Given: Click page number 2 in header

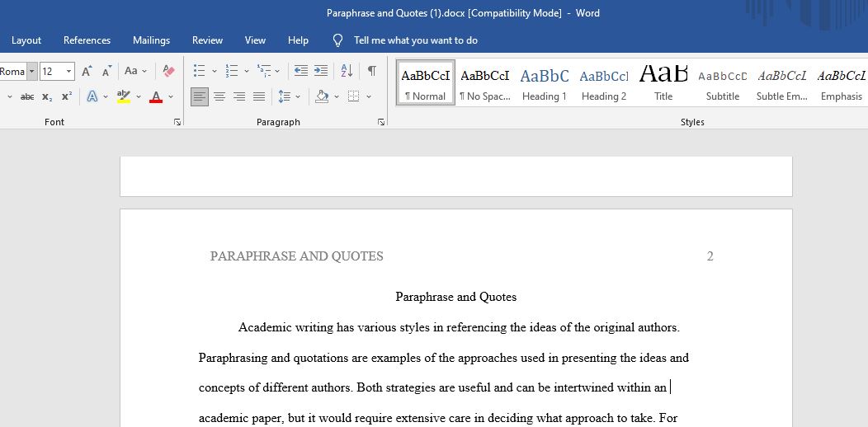Looking at the screenshot, I should tap(710, 256).
